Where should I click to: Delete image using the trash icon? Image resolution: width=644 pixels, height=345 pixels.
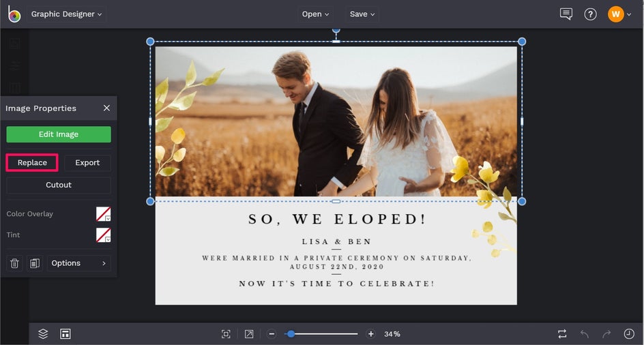coord(14,263)
